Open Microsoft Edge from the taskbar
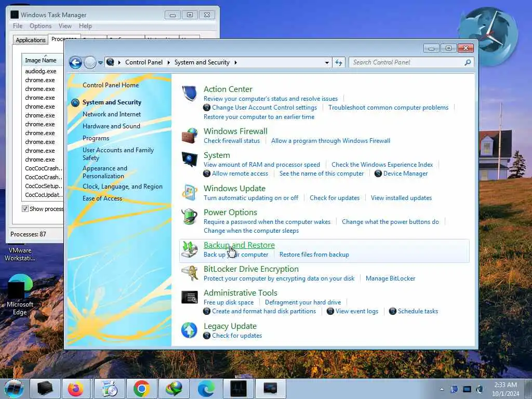 click(206, 389)
